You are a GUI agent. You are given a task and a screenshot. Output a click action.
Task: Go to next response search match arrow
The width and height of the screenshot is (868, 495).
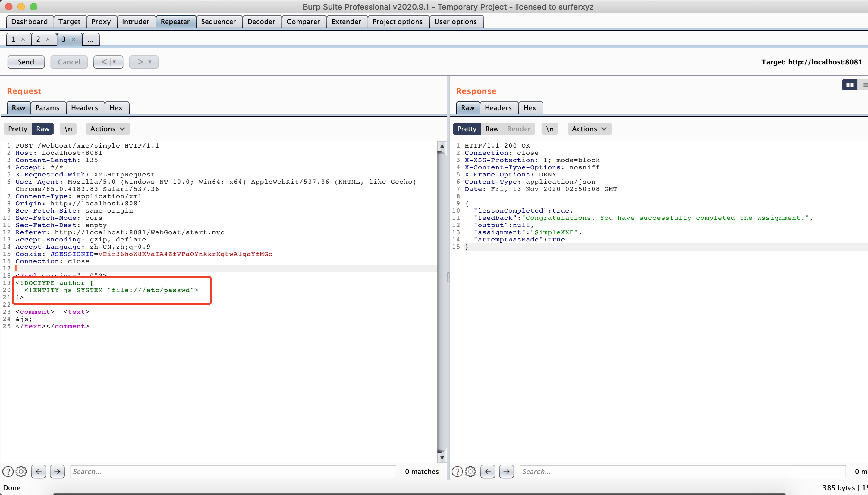point(506,471)
